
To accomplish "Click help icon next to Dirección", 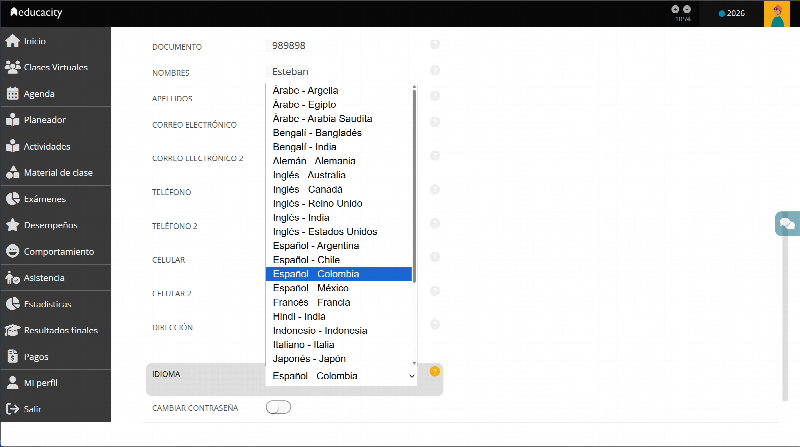I will [x=435, y=325].
